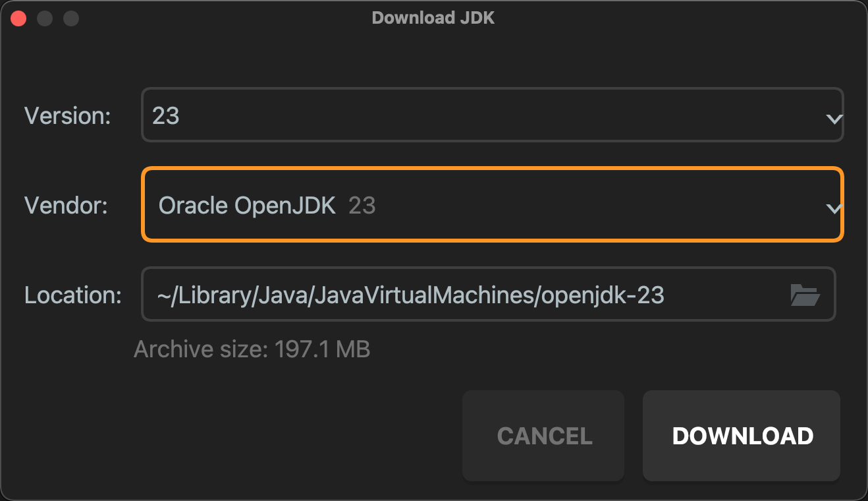Place cursor at openjdk-23 in the path
This screenshot has height=501, width=868.
click(x=602, y=295)
